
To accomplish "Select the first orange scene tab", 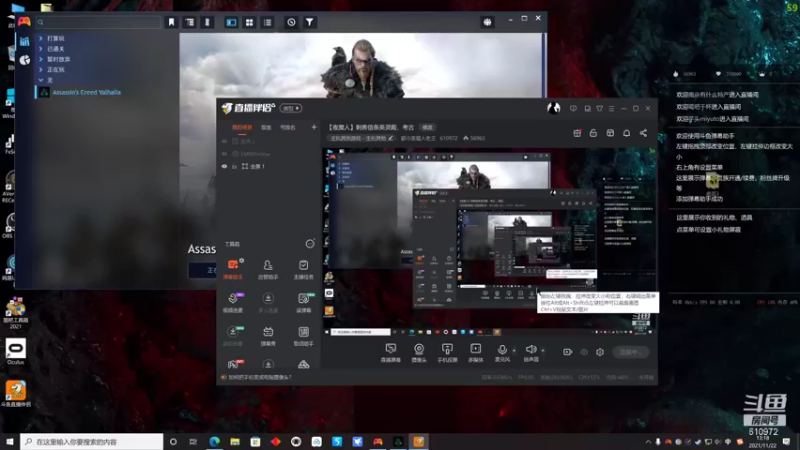I will (x=242, y=128).
